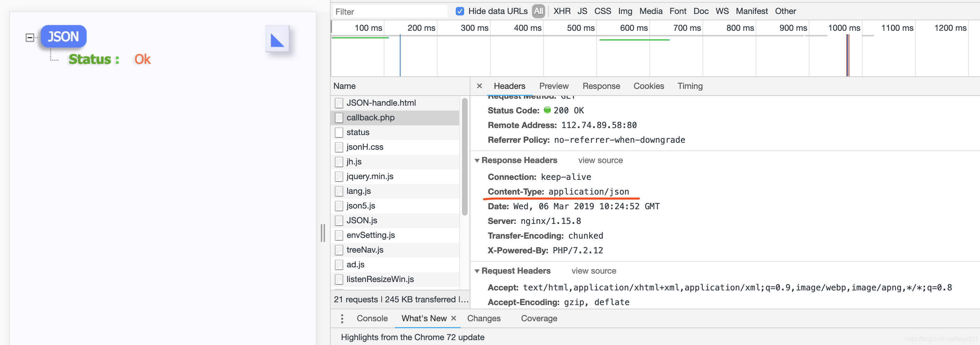This screenshot has width=980, height=345.
Task: Click file icon next to jsonH.css
Action: [339, 147]
